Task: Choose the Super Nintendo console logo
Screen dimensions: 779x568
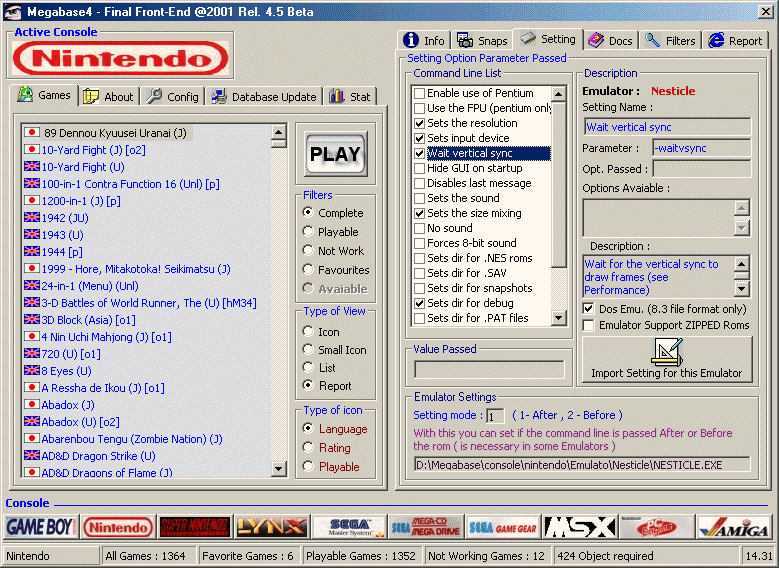Action: [195, 527]
